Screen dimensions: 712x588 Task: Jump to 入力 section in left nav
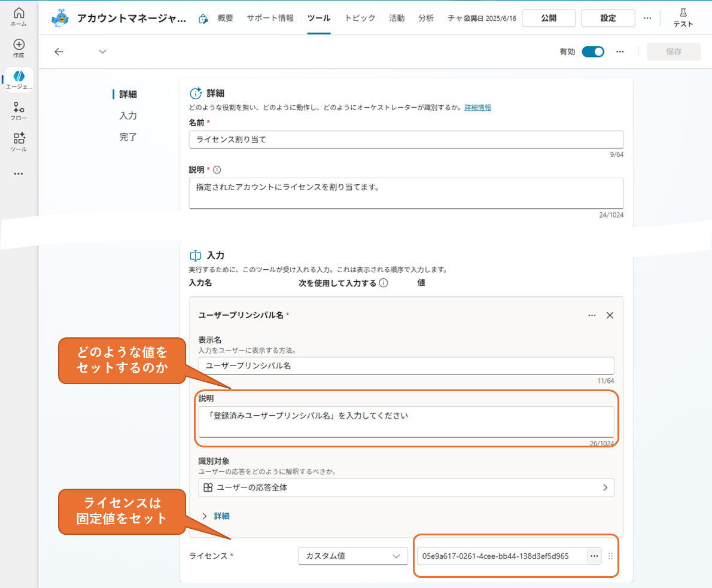pos(127,115)
